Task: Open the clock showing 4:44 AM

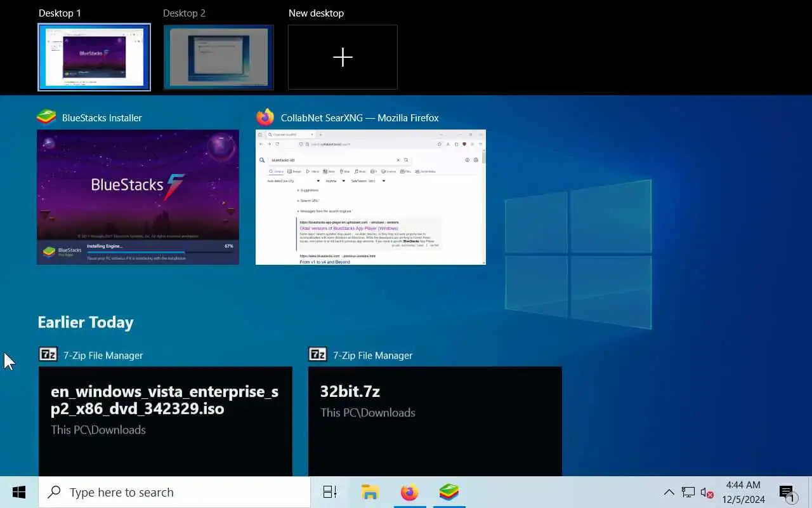Action: coord(743,492)
